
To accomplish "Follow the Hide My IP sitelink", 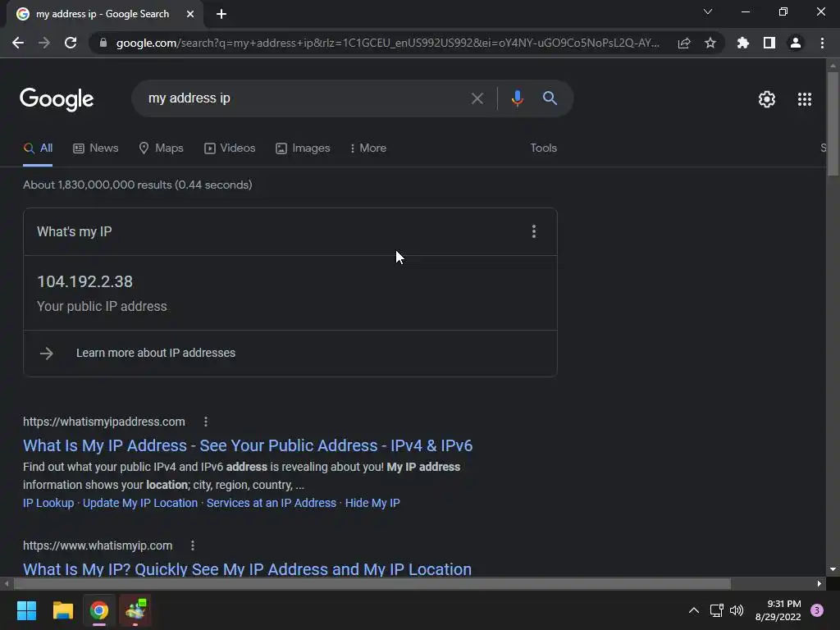I will point(372,503).
